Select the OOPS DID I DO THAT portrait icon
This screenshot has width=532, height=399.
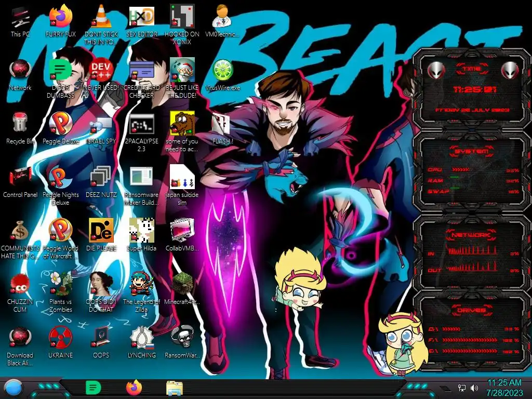pos(101,293)
